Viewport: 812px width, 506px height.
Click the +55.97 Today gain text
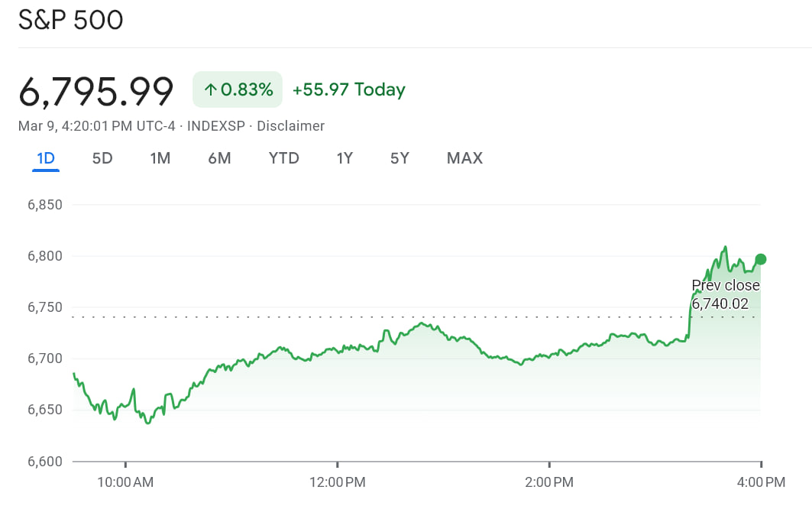pyautogui.click(x=349, y=89)
